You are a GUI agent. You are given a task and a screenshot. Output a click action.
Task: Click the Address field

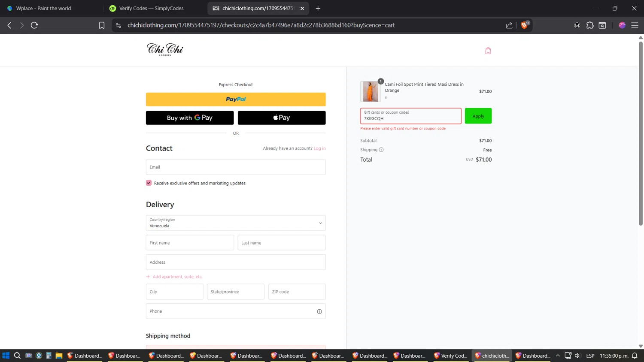[x=236, y=262]
